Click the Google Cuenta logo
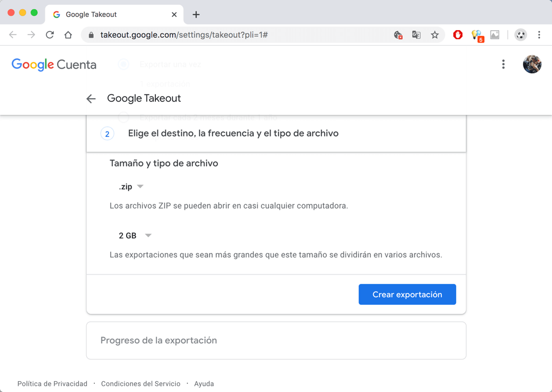This screenshot has height=392, width=552. tap(54, 65)
